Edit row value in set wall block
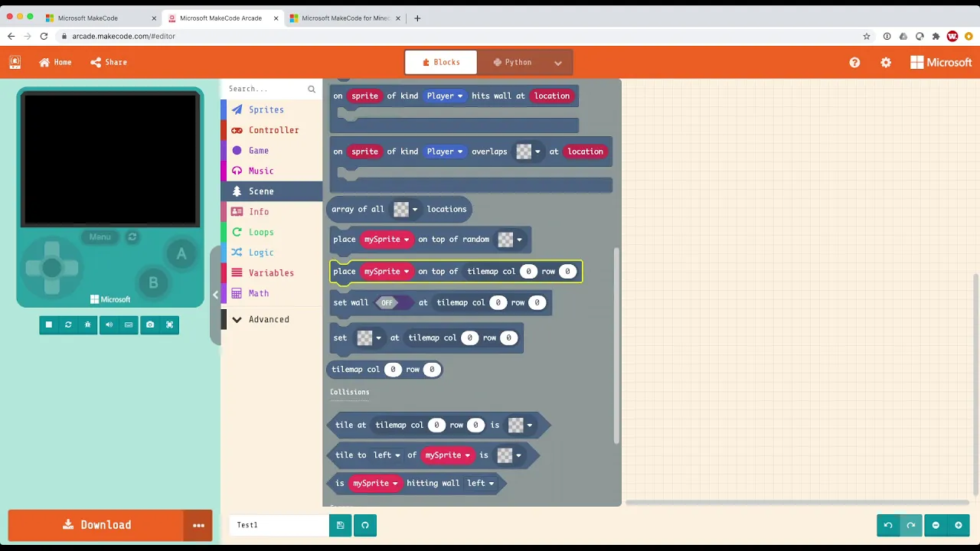Image resolution: width=980 pixels, height=551 pixels. click(x=537, y=303)
